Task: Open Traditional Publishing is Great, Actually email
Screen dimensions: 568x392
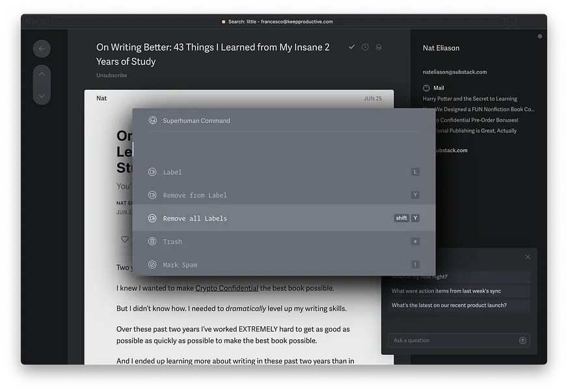Action: coord(476,131)
